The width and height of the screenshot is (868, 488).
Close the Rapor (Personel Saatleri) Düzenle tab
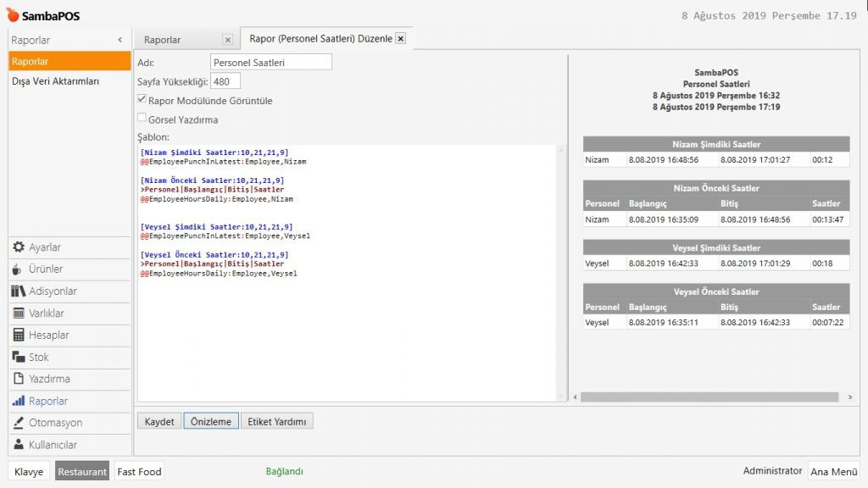pyautogui.click(x=400, y=38)
